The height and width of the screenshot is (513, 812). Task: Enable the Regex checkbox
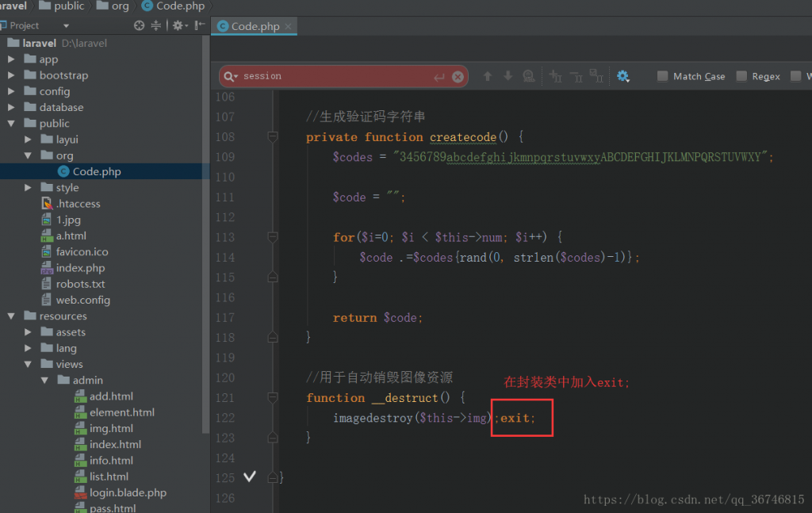741,76
